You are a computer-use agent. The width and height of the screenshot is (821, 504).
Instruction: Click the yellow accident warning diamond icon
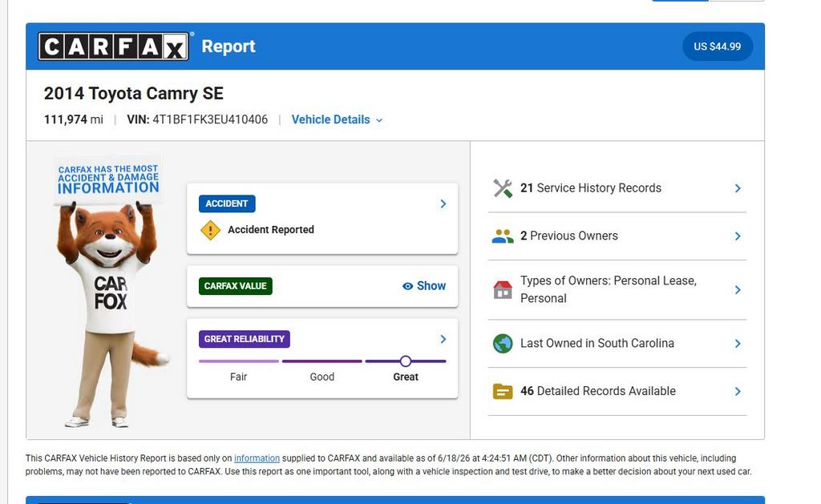click(211, 230)
